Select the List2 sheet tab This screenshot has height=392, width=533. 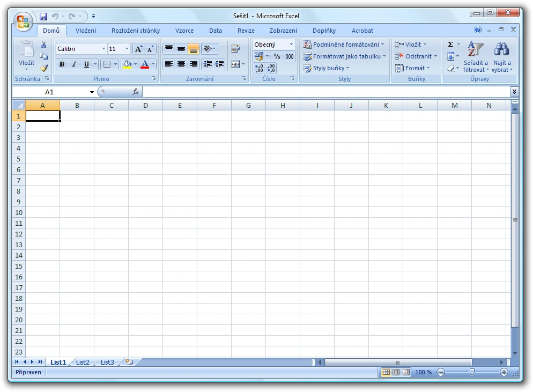[83, 363]
